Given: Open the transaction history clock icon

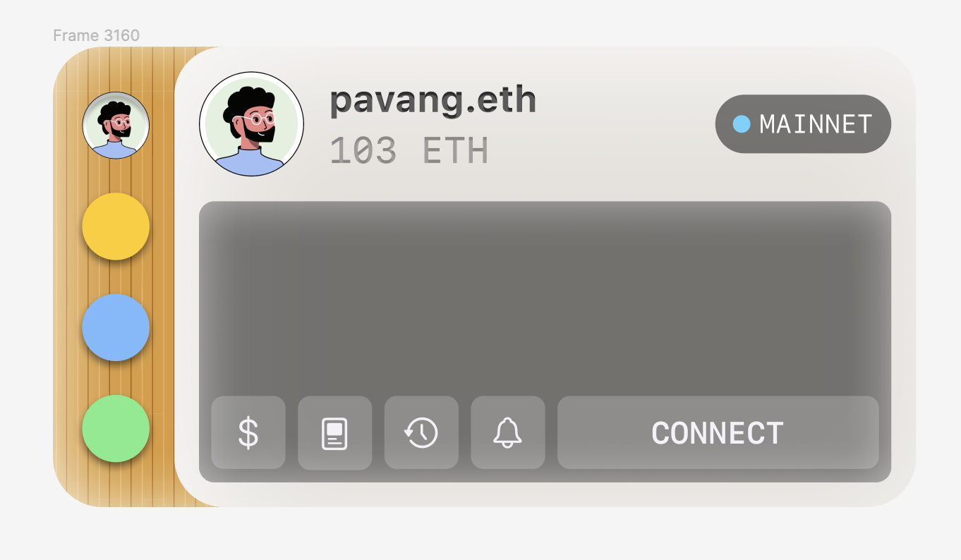Looking at the screenshot, I should [421, 432].
